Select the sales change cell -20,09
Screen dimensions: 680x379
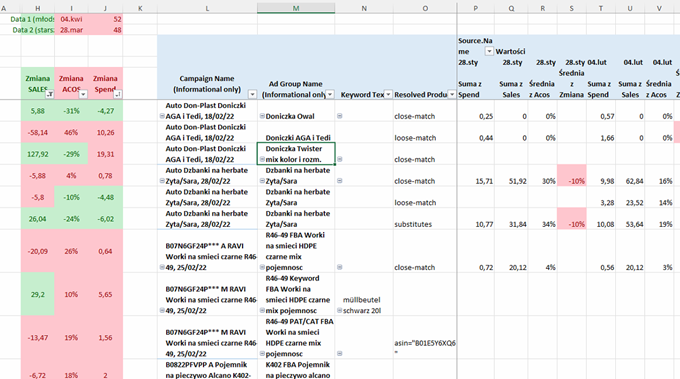tap(38, 251)
